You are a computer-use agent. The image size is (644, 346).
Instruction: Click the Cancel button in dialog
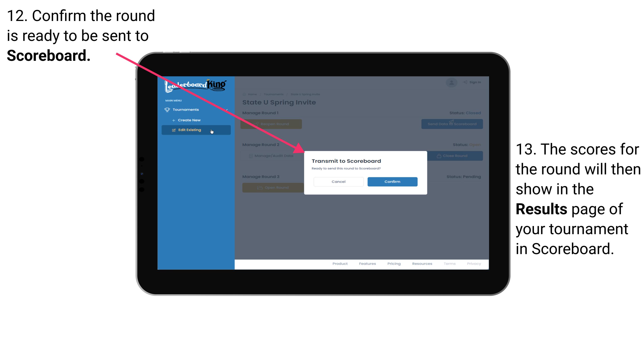coord(338,182)
